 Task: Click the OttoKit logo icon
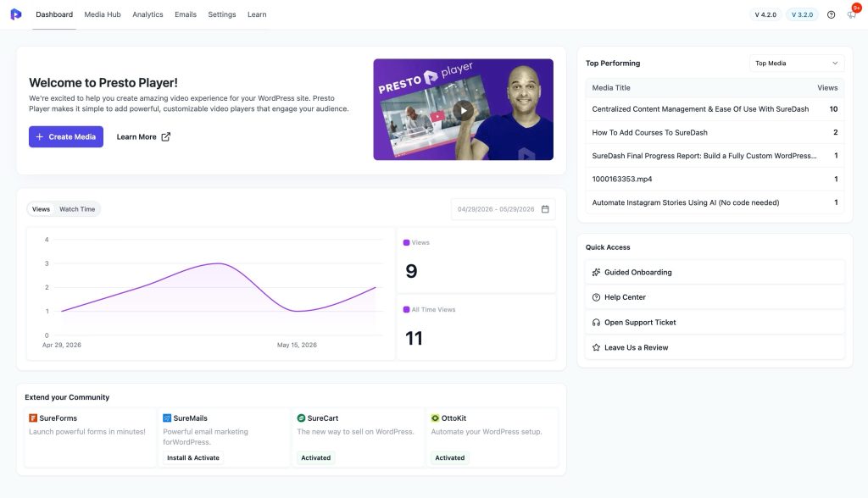pos(435,418)
